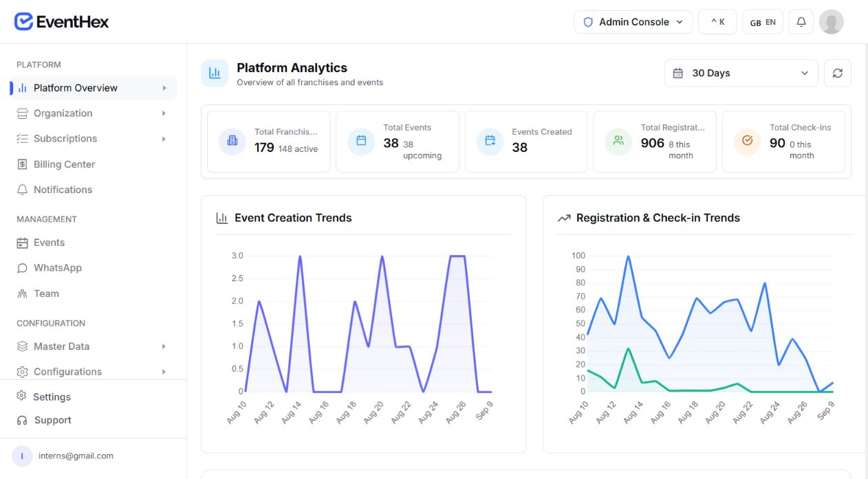Click the Platform Analytics title
Image resolution: width=868 pixels, height=479 pixels.
click(292, 67)
